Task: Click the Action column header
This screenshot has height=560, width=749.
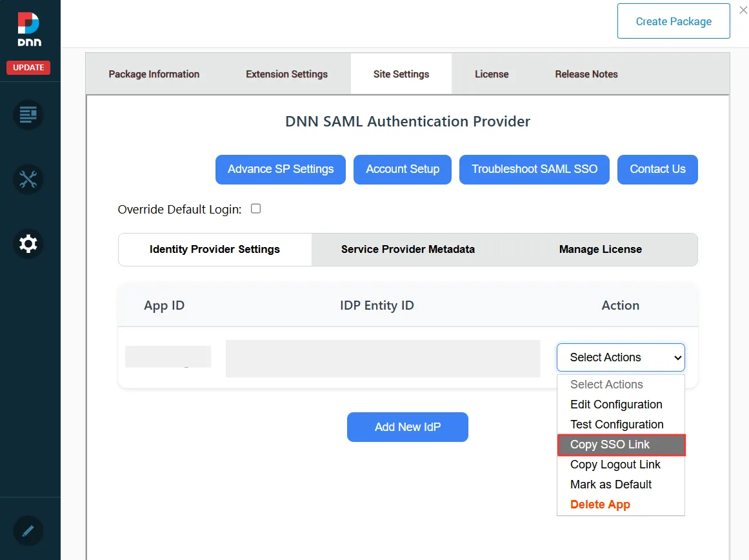Action: tap(620, 305)
